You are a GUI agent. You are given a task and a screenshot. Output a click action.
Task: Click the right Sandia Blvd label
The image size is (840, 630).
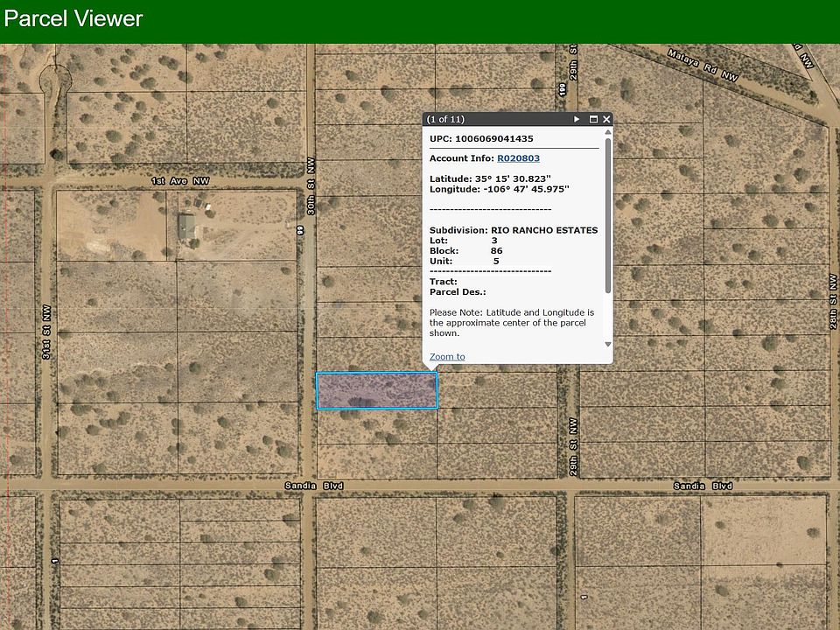coord(703,486)
